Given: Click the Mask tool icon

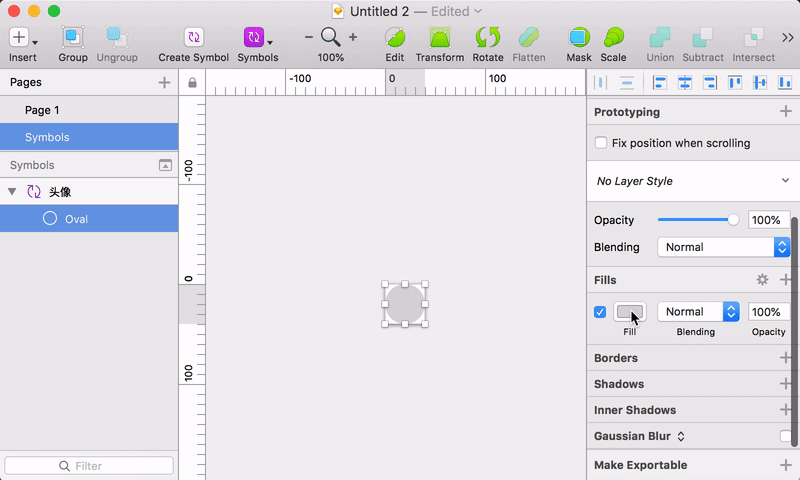Looking at the screenshot, I should 579,38.
